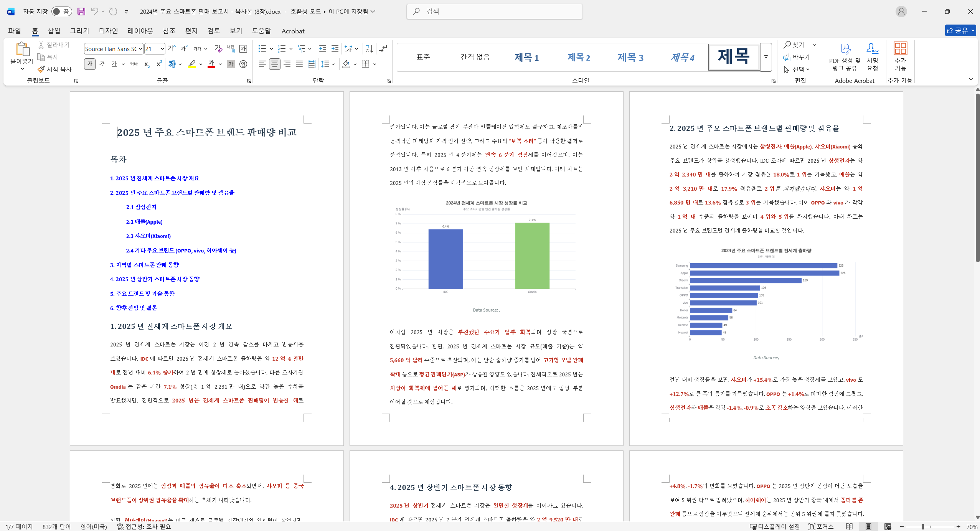Click Replace (바꾸기) button
Viewport: 980px width, 531px height.
click(797, 57)
